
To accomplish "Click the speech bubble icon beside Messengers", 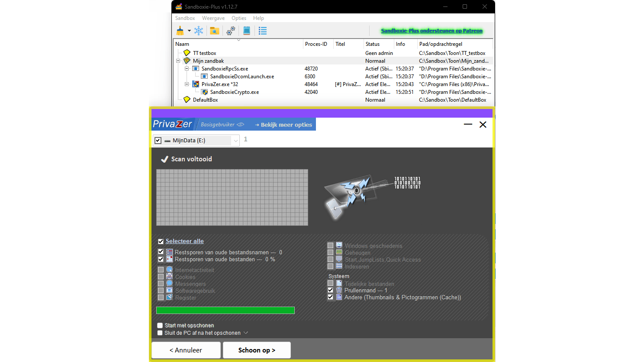I will click(x=170, y=283).
